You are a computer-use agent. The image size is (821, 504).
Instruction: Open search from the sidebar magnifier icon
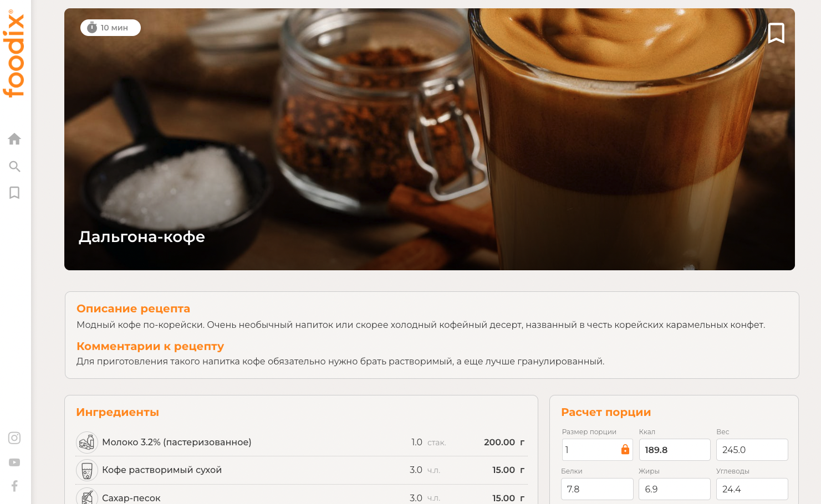15,166
